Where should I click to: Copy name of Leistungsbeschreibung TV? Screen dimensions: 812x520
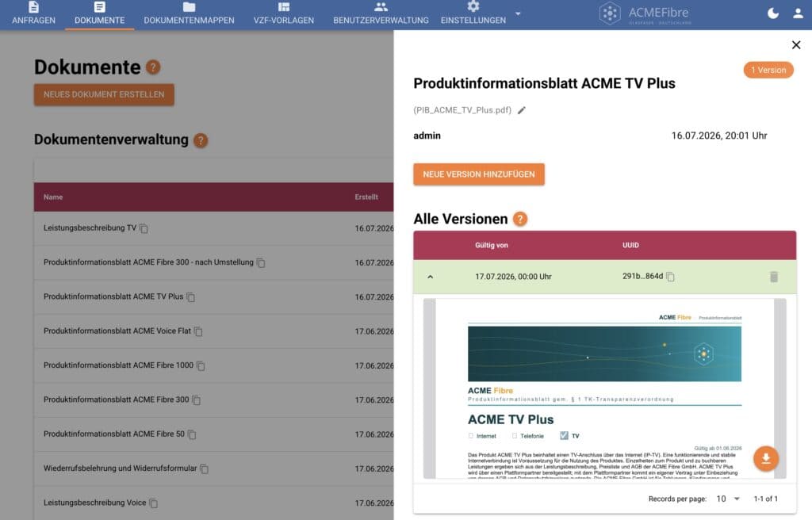[x=144, y=228]
